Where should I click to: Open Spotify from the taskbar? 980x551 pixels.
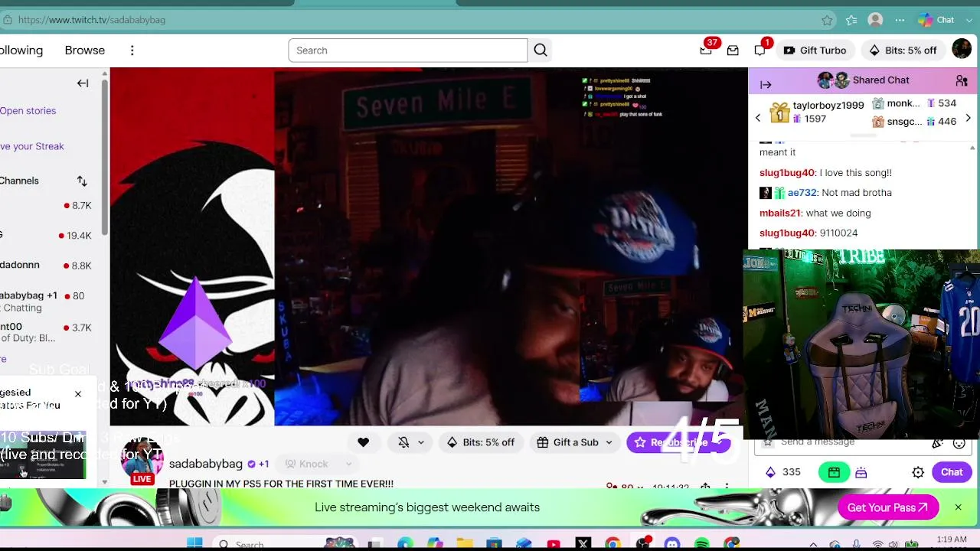coord(701,544)
